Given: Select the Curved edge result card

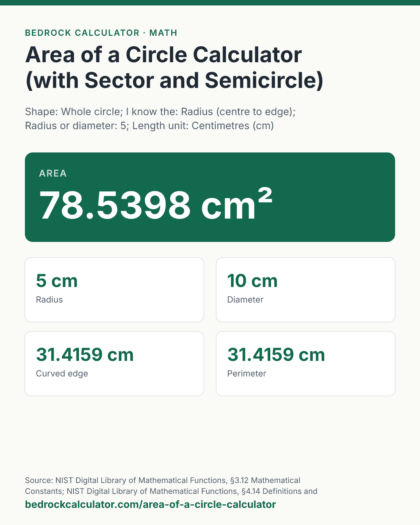Looking at the screenshot, I should pyautogui.click(x=114, y=364).
